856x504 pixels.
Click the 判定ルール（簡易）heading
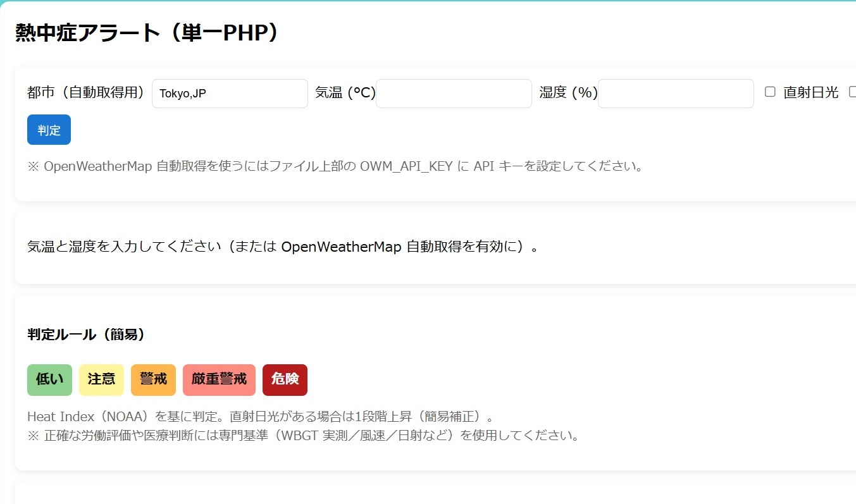point(87,335)
